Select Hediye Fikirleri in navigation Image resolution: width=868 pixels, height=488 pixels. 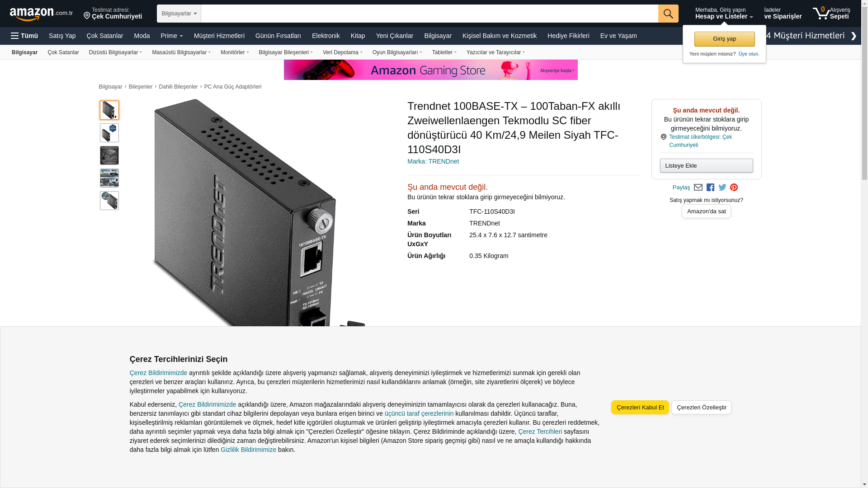[568, 36]
